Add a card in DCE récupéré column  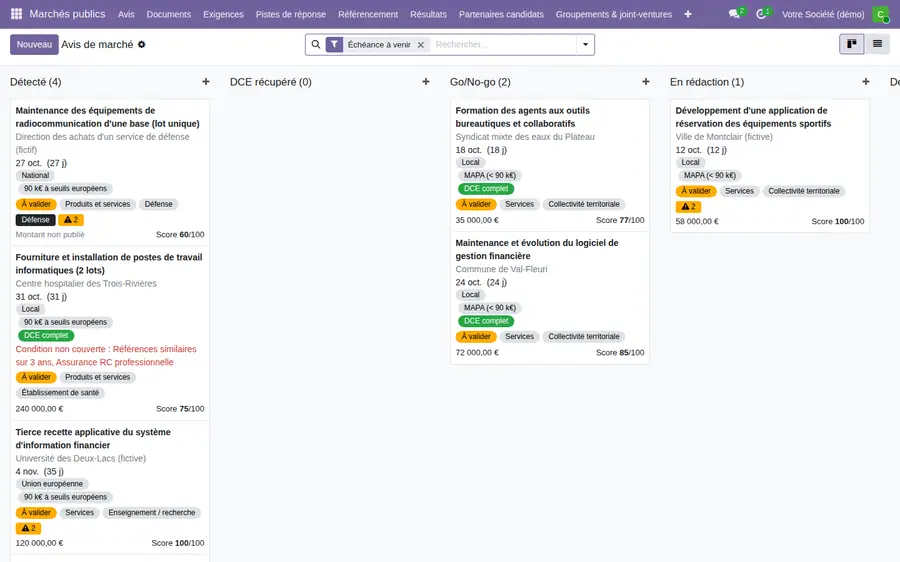click(x=425, y=82)
